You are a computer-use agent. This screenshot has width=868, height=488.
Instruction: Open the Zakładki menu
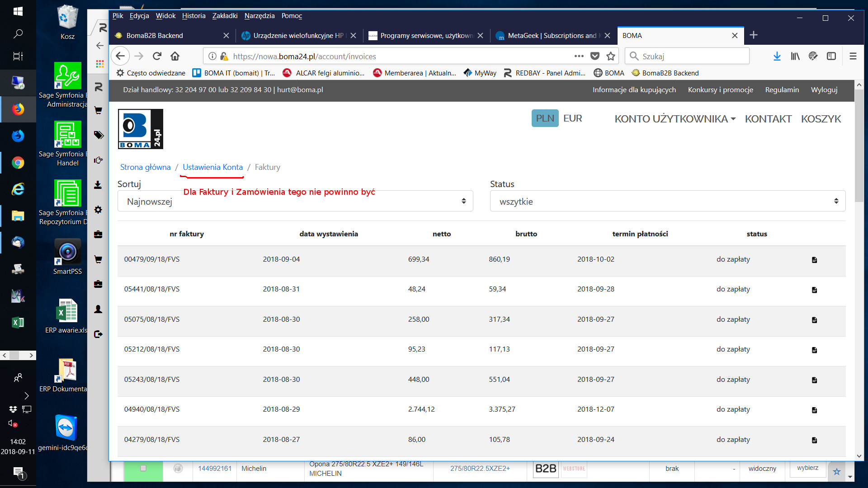click(x=225, y=16)
